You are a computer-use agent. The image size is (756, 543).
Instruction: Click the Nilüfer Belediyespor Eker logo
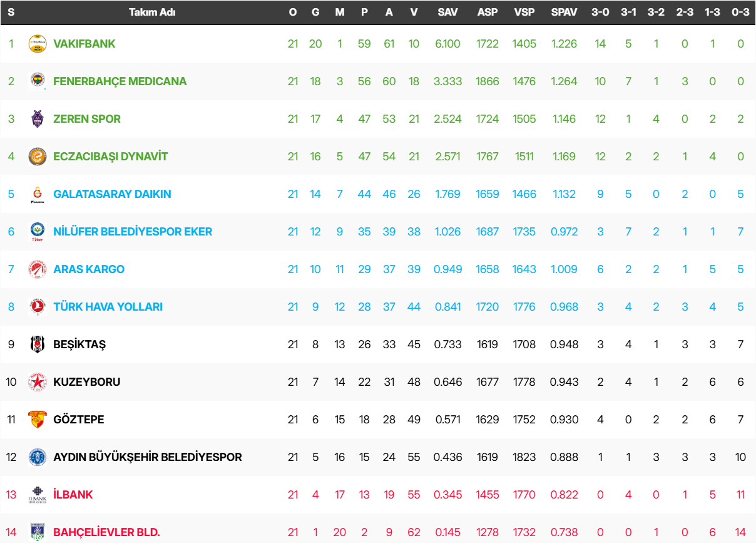pos(38,232)
